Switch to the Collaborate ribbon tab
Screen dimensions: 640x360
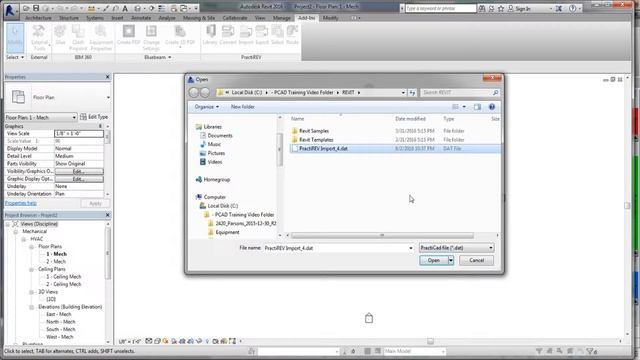pyautogui.click(x=235, y=18)
